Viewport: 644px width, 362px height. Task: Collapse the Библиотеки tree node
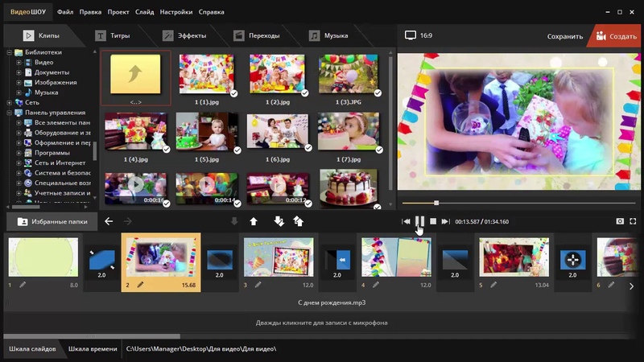click(x=10, y=52)
